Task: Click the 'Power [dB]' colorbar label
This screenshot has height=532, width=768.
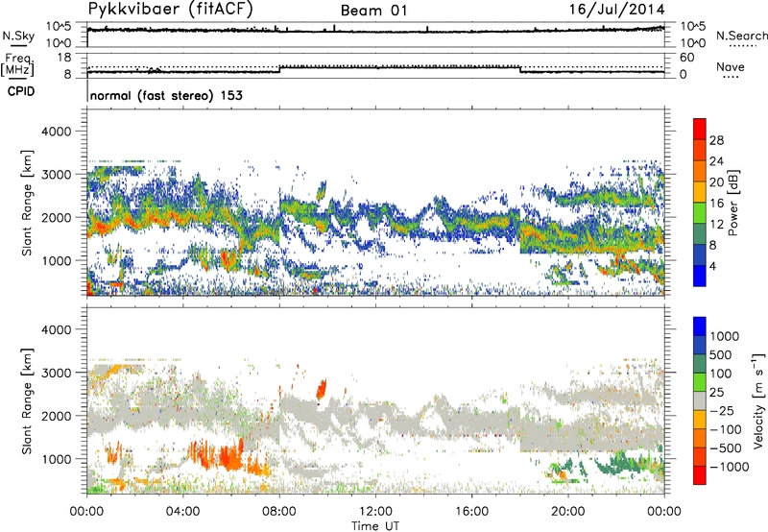Action: click(x=733, y=203)
